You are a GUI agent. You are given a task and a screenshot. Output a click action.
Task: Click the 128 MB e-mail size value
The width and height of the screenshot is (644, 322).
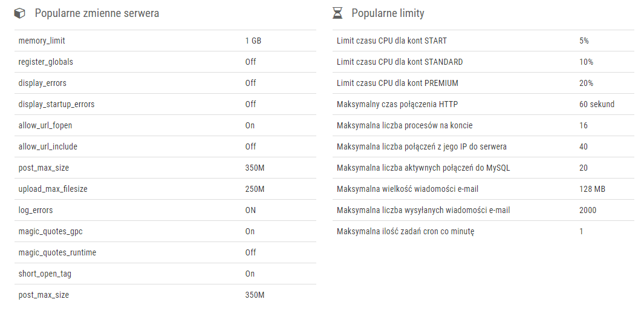[592, 189]
